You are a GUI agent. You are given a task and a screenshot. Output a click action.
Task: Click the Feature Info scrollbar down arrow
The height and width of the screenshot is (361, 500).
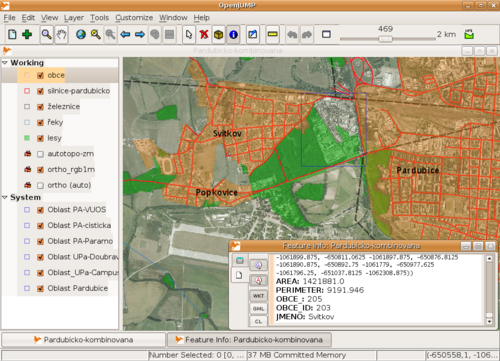pos(489,322)
